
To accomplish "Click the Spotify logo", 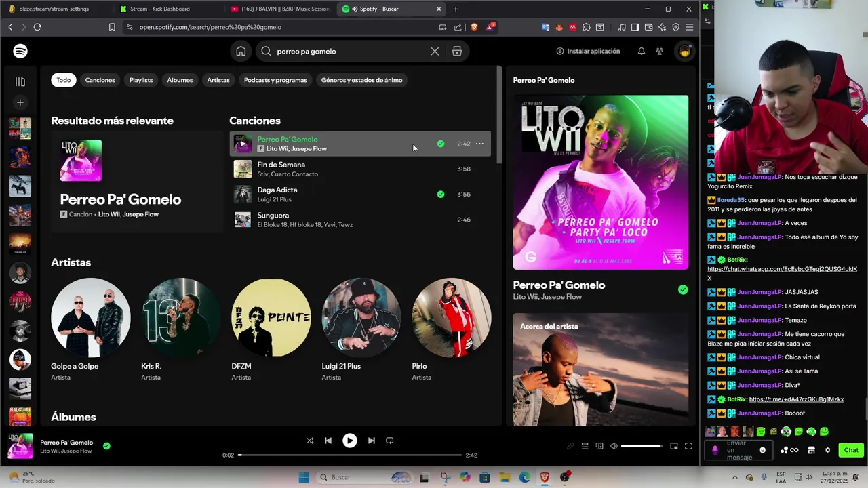I will (x=20, y=52).
